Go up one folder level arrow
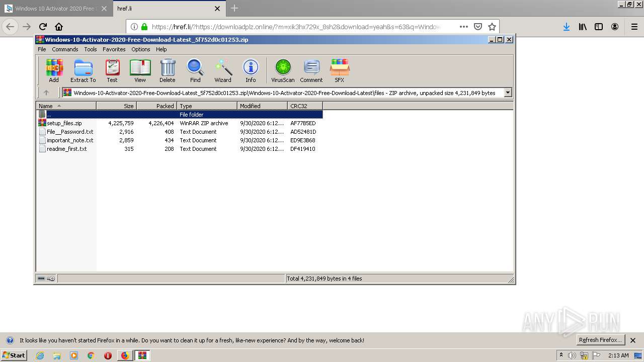The image size is (644, 362). click(x=46, y=93)
